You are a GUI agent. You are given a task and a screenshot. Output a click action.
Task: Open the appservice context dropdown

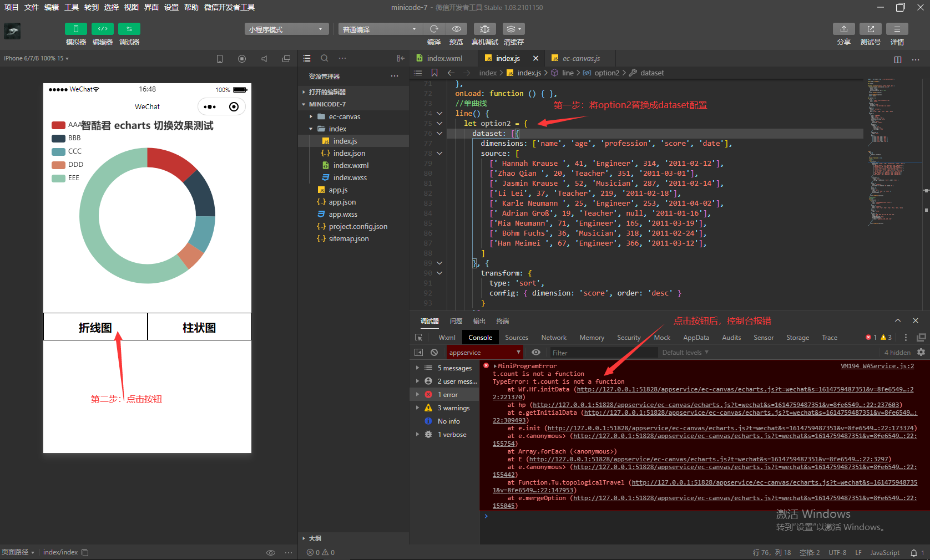pos(485,352)
